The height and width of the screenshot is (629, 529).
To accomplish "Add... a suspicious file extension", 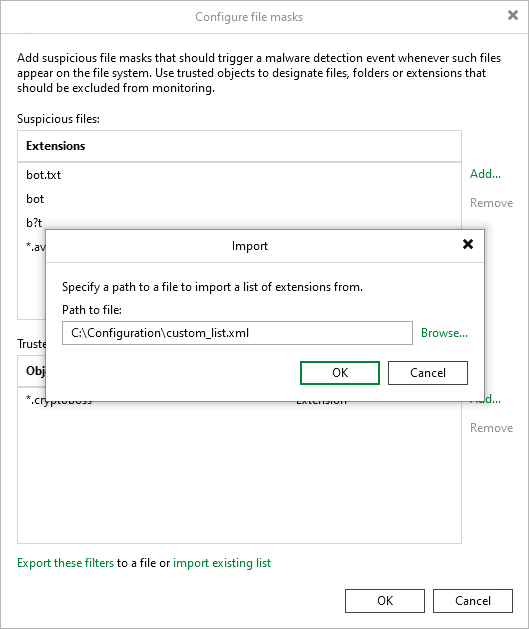I will (x=485, y=174).
